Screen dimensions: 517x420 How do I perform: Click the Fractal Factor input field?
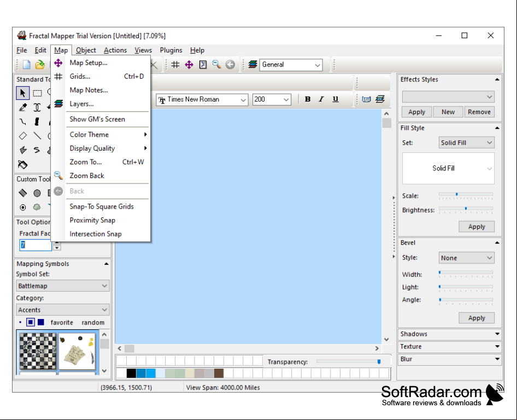(x=36, y=245)
